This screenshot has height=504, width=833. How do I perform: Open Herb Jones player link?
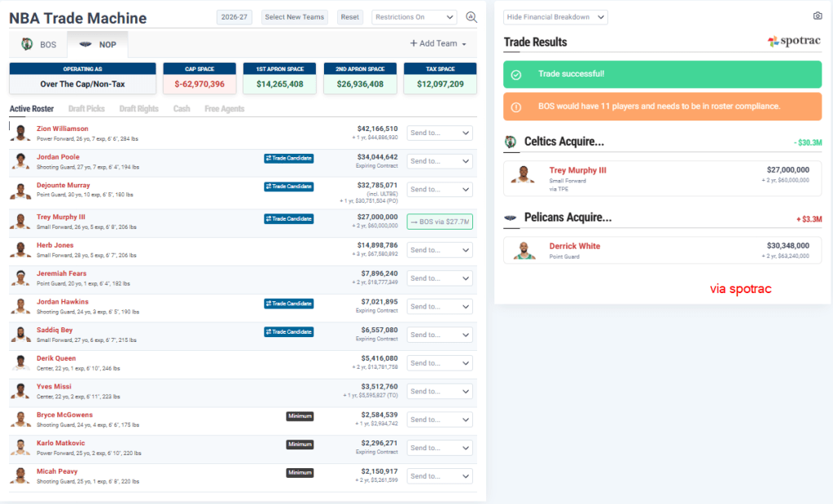coord(55,245)
